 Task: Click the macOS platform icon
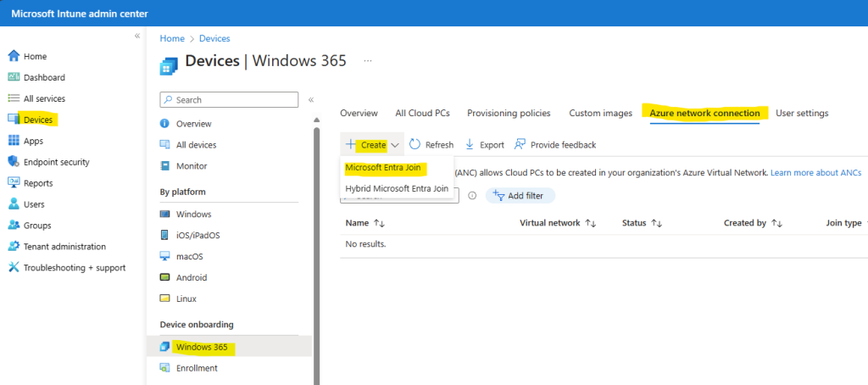164,256
